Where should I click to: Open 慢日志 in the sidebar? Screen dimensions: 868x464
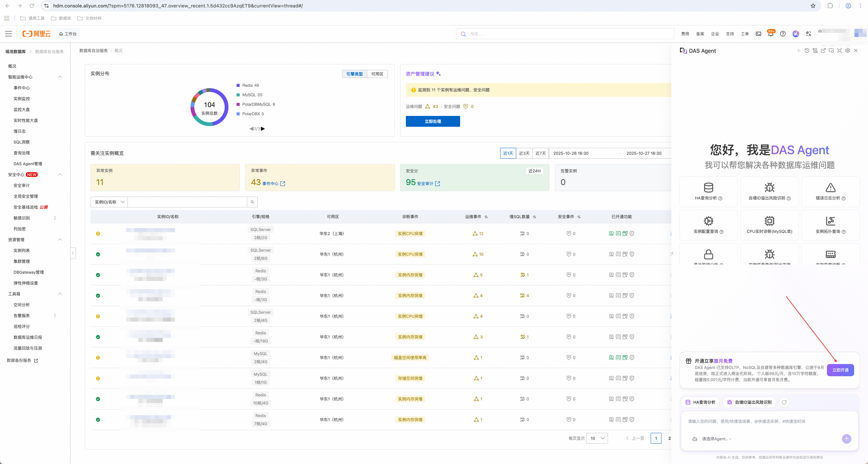[19, 131]
